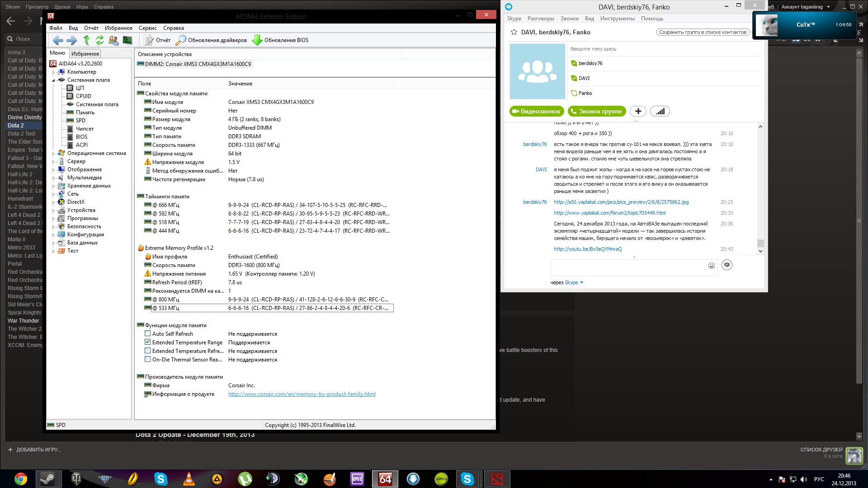This screenshot has width=868, height=488.
Task: Refresh AIDA64 page with green circular arrows
Action: (x=99, y=40)
